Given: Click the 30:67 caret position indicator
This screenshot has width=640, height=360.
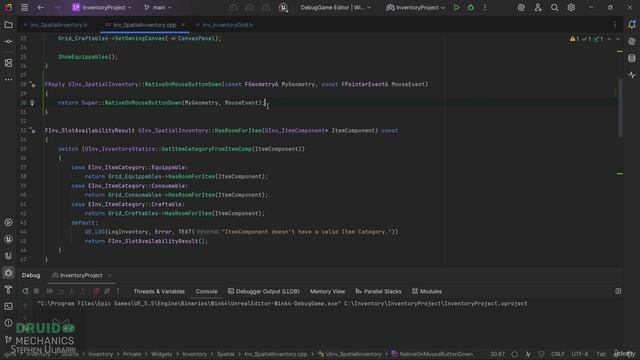Looking at the screenshot, I should tap(498, 354).
